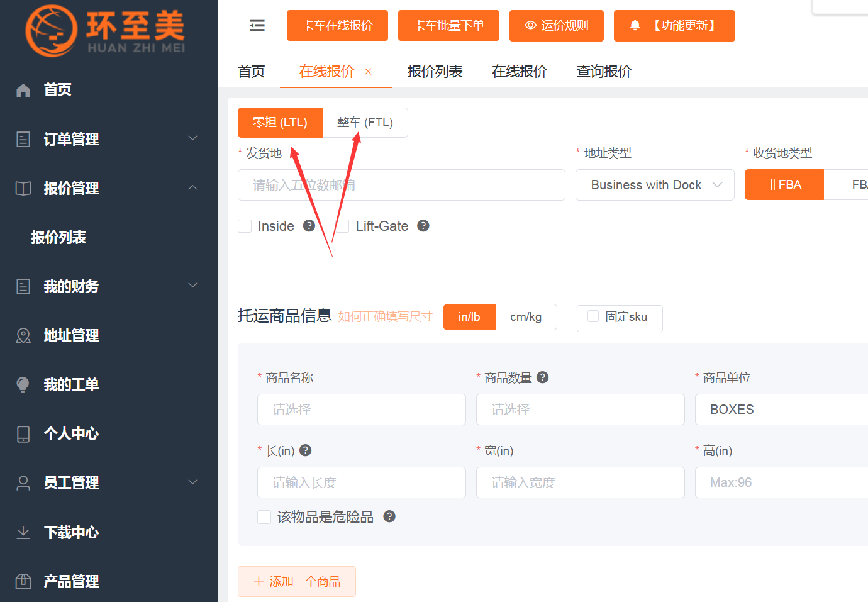Tick the 固定sku checkbox
868x602 pixels.
click(593, 316)
